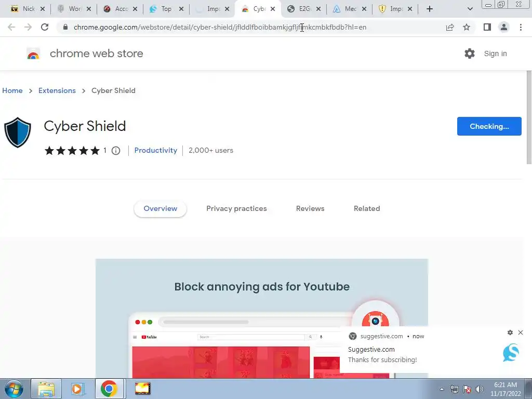Image resolution: width=532 pixels, height=399 pixels.
Task: Open the Web Store settings gear
Action: pos(470,54)
